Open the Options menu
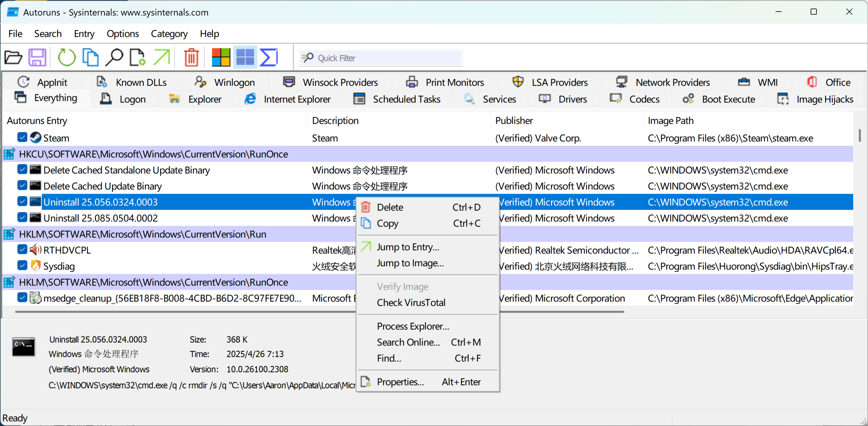 [123, 34]
